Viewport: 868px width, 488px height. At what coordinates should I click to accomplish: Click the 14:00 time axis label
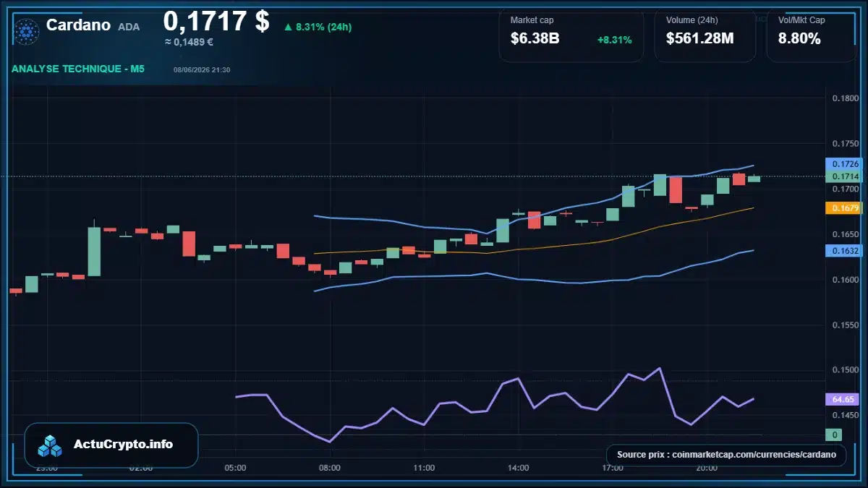tap(518, 468)
